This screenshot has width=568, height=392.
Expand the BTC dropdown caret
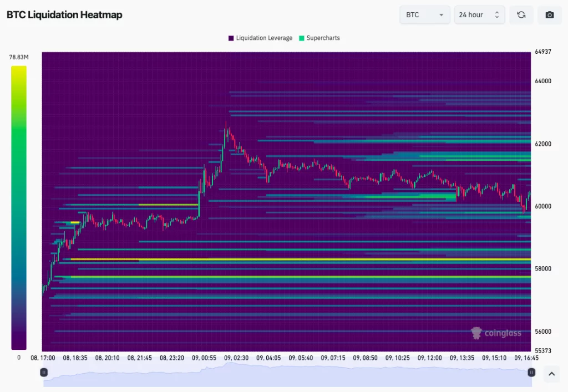[x=442, y=15]
